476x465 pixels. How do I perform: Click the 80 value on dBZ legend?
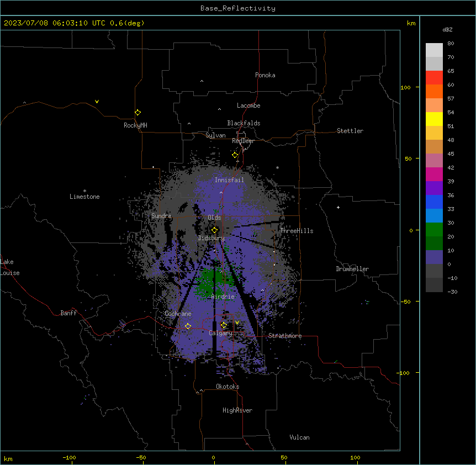(x=451, y=44)
